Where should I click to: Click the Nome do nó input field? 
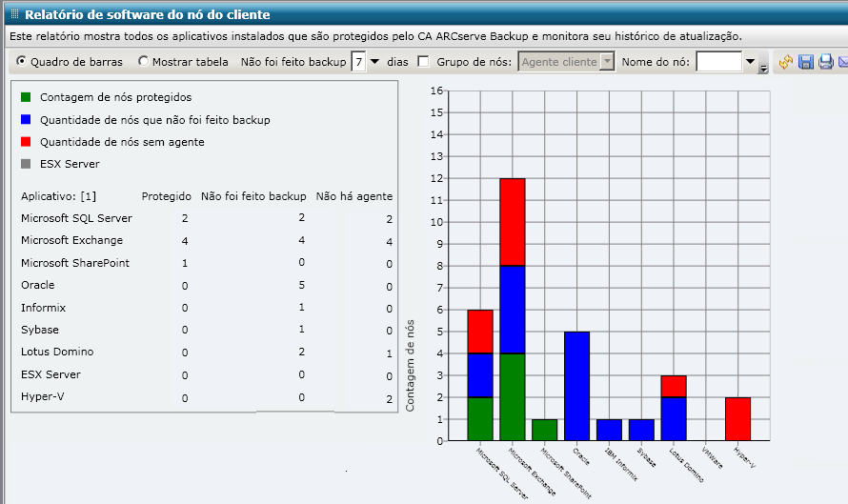point(718,62)
